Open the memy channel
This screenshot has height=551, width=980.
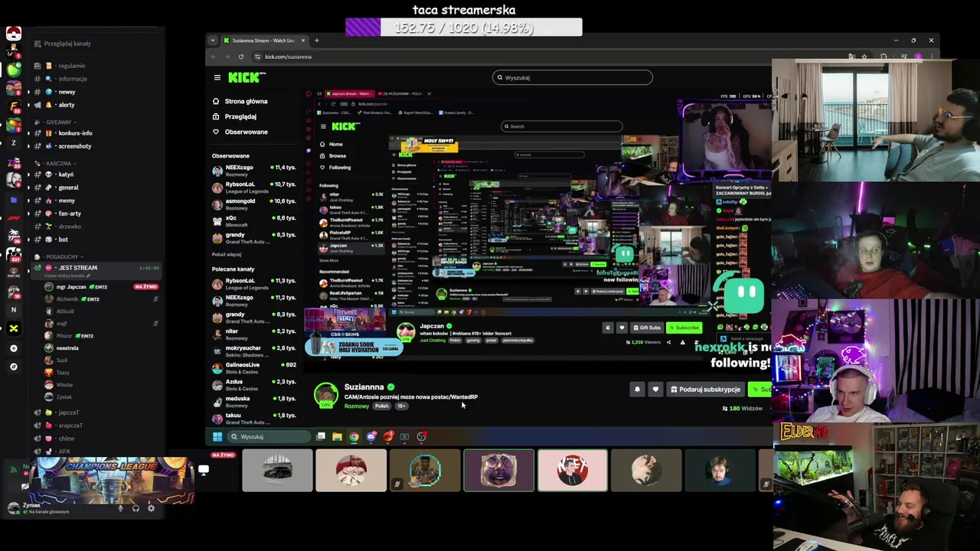click(67, 201)
